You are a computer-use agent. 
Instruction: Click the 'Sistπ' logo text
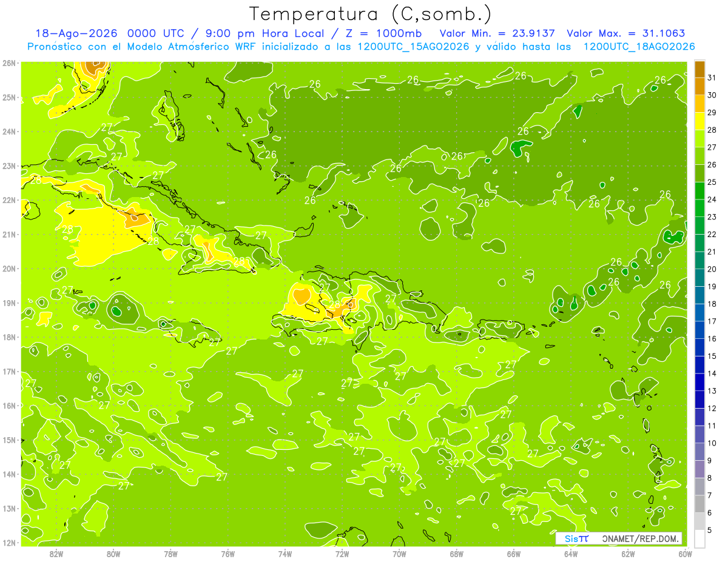(577, 538)
